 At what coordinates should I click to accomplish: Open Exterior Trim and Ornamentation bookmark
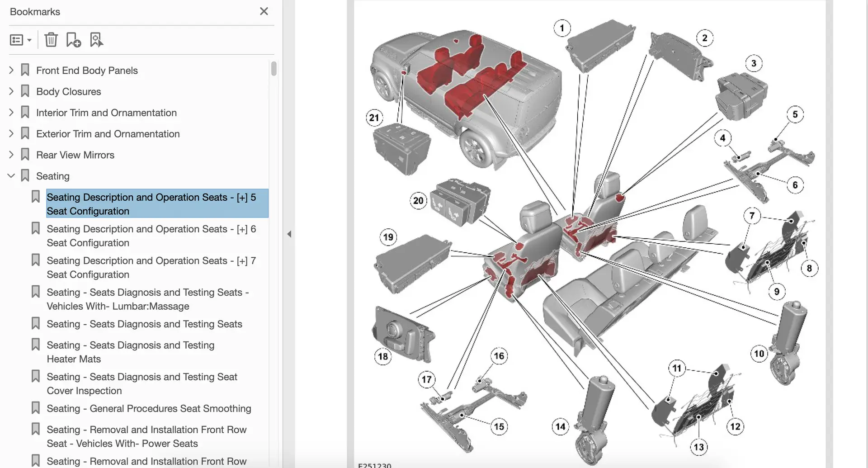(x=108, y=134)
